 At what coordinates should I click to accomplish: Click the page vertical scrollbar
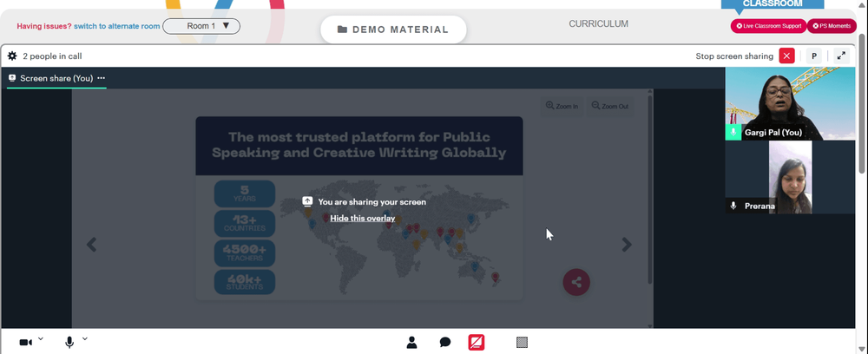863,105
